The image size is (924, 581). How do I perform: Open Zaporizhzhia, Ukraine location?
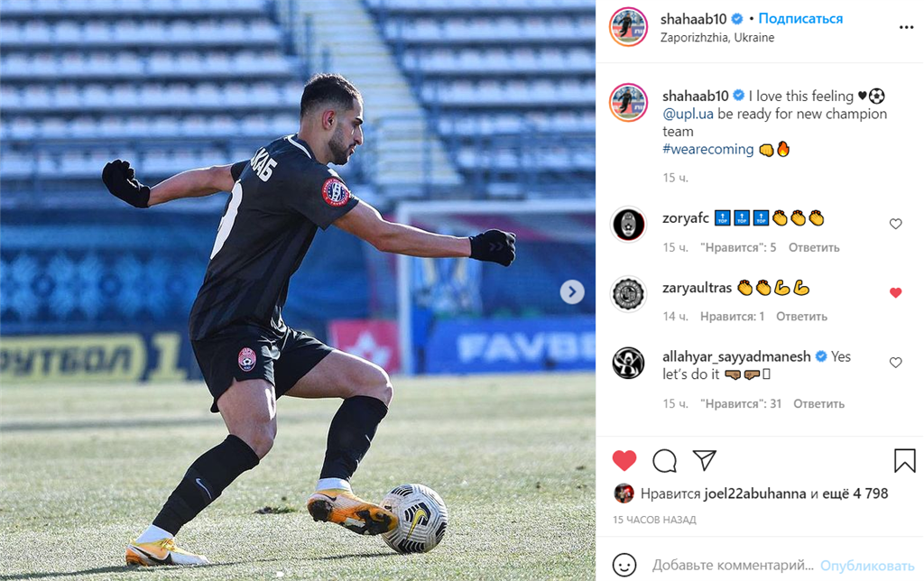click(717, 37)
